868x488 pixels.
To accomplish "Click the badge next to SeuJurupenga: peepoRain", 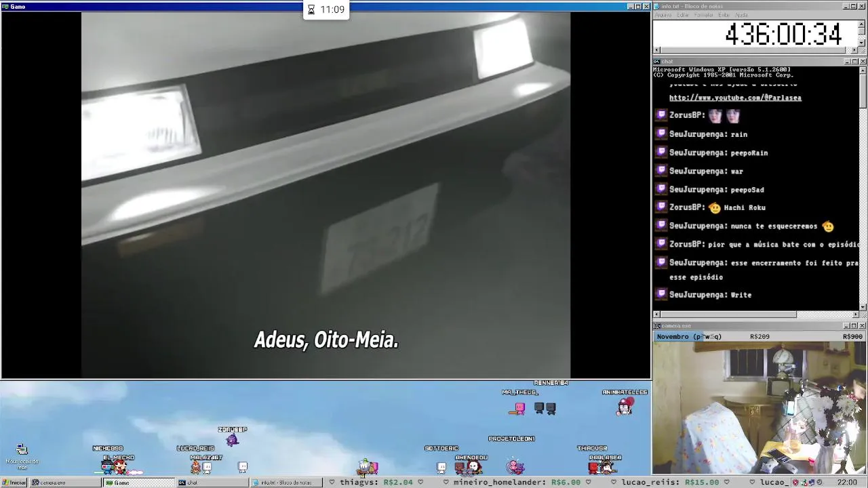I will point(661,152).
